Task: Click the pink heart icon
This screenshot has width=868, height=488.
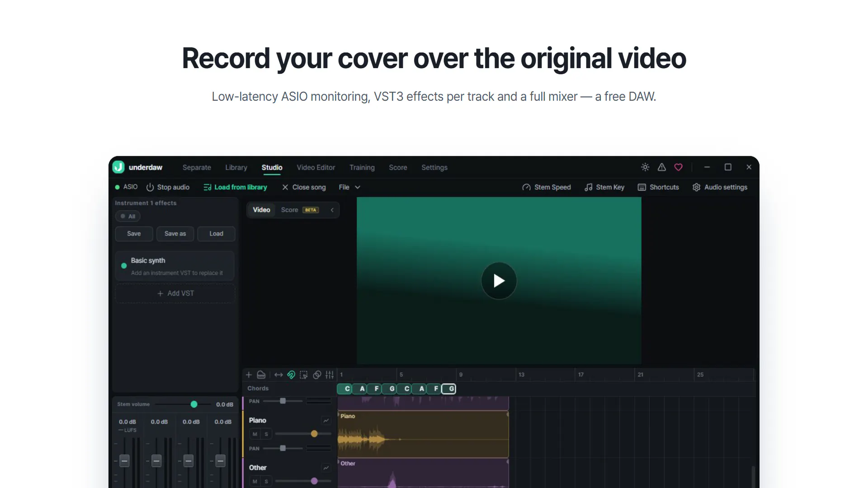Action: (x=678, y=167)
